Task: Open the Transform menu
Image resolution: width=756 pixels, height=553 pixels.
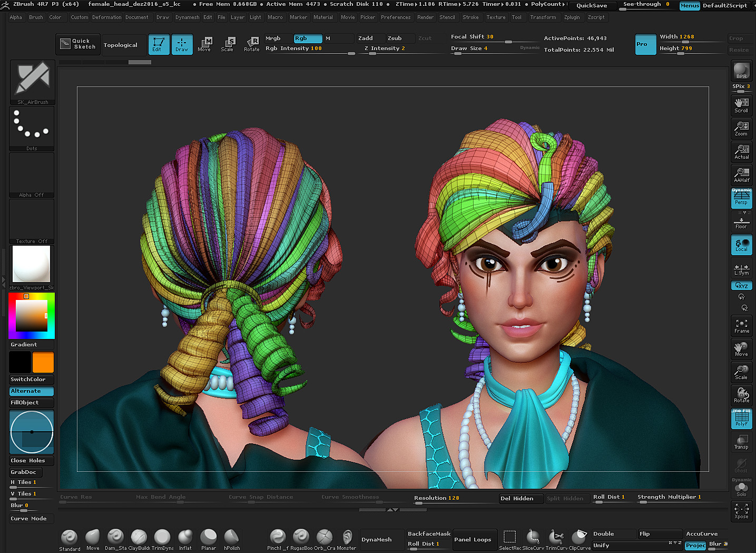Action: click(543, 17)
